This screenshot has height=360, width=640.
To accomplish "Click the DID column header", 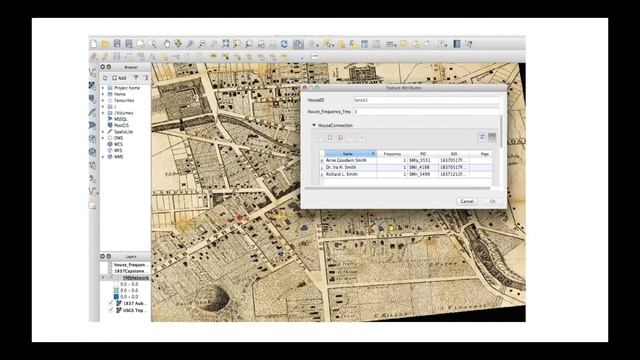I will pos(454,154).
